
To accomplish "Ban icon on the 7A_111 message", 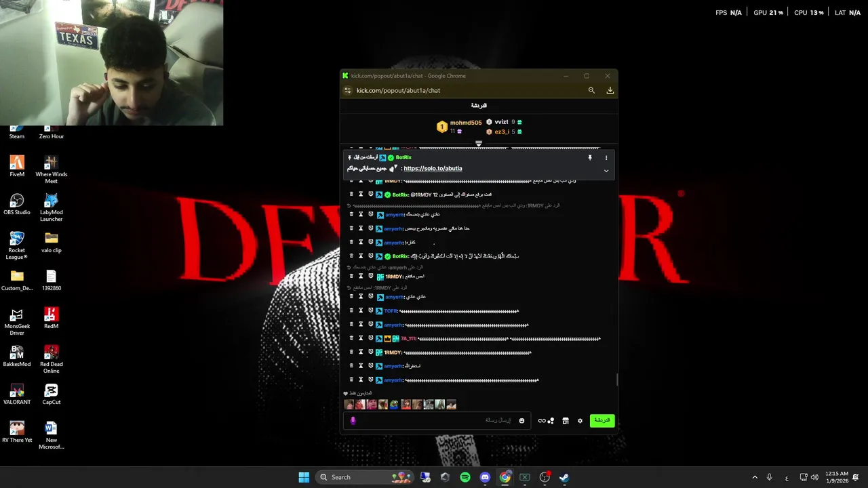I will 370,338.
